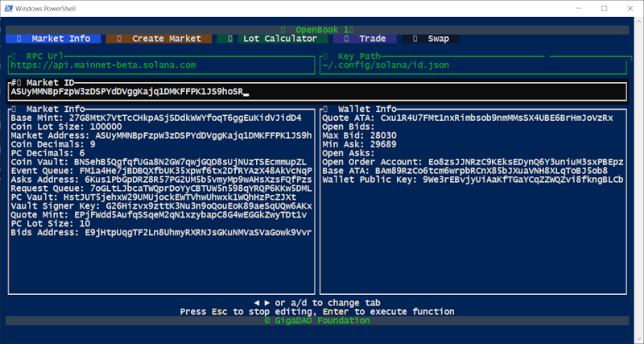Click the Coin Lot Size: 100000 line

(x=66, y=126)
